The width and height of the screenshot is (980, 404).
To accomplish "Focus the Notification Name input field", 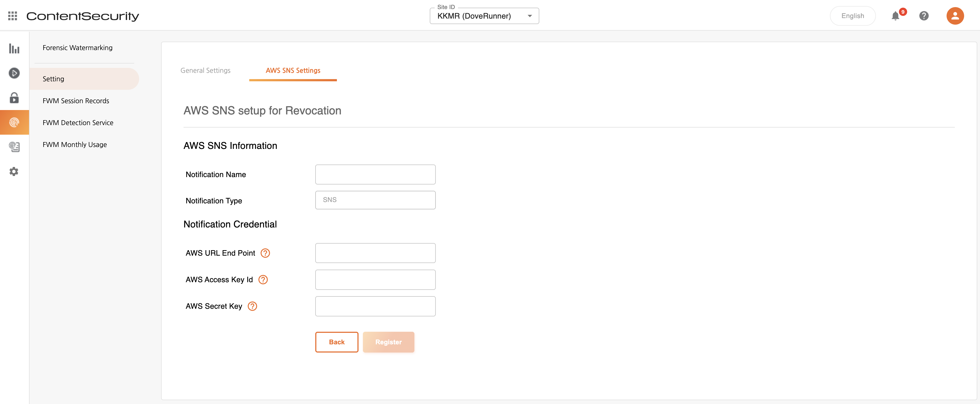I will tap(375, 174).
